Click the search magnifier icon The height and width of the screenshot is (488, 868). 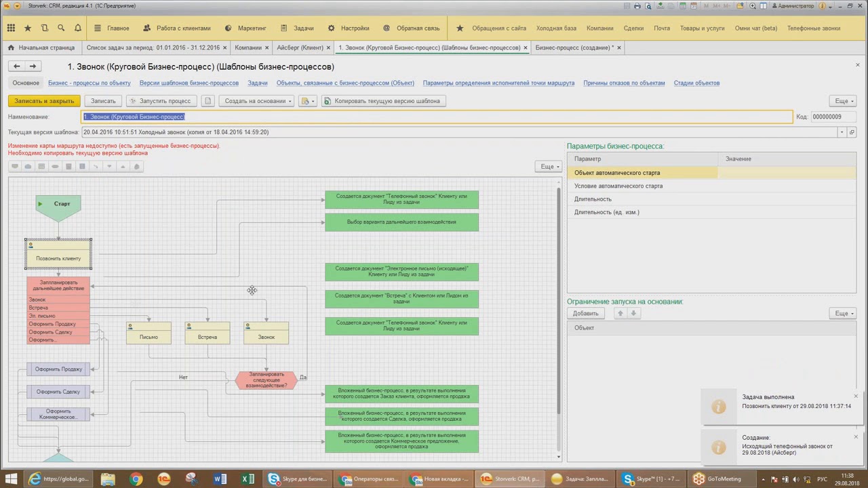point(61,28)
